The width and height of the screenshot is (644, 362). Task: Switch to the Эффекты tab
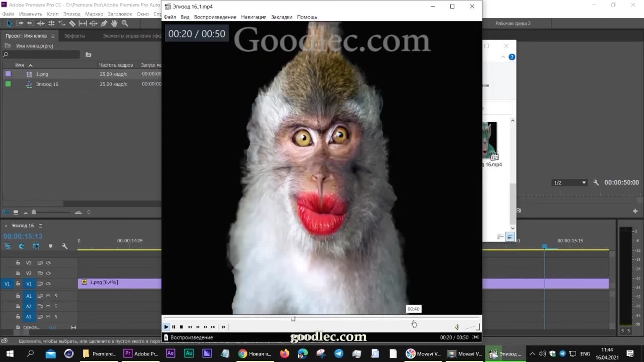pyautogui.click(x=74, y=36)
